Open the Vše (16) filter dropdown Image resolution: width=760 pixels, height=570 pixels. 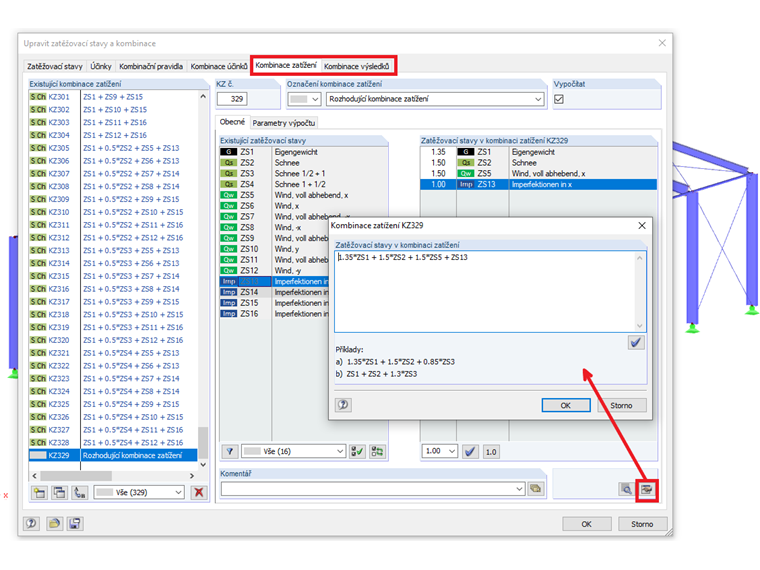293,452
